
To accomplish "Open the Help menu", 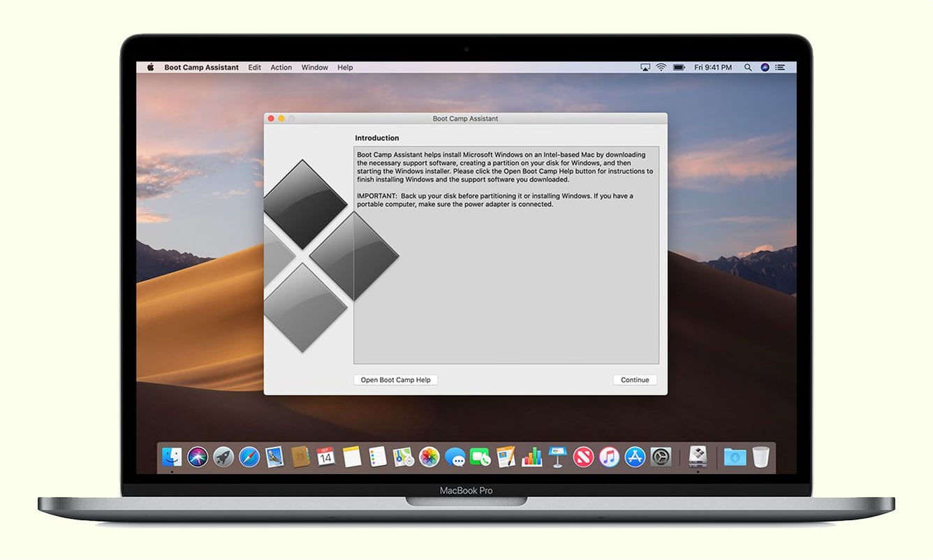I will (345, 68).
